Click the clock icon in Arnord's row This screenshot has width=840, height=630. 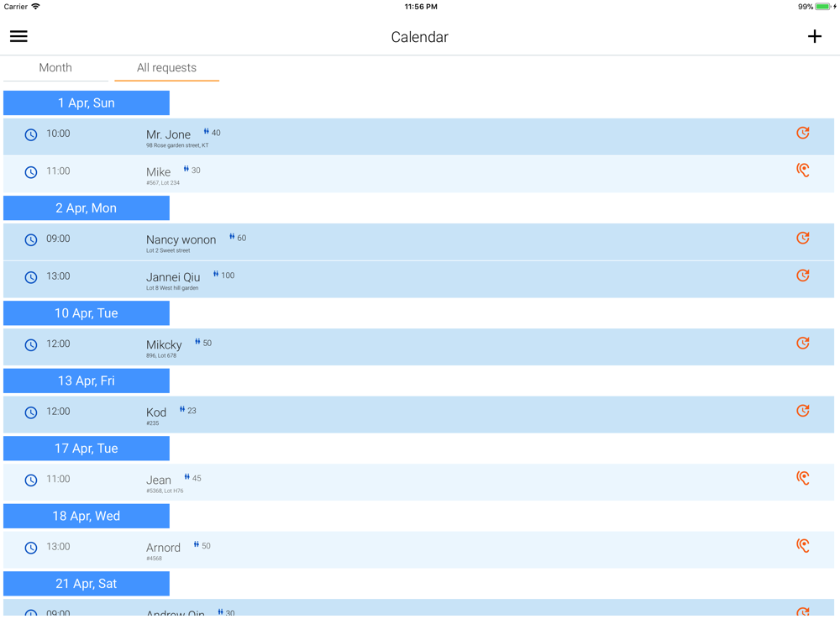[31, 547]
